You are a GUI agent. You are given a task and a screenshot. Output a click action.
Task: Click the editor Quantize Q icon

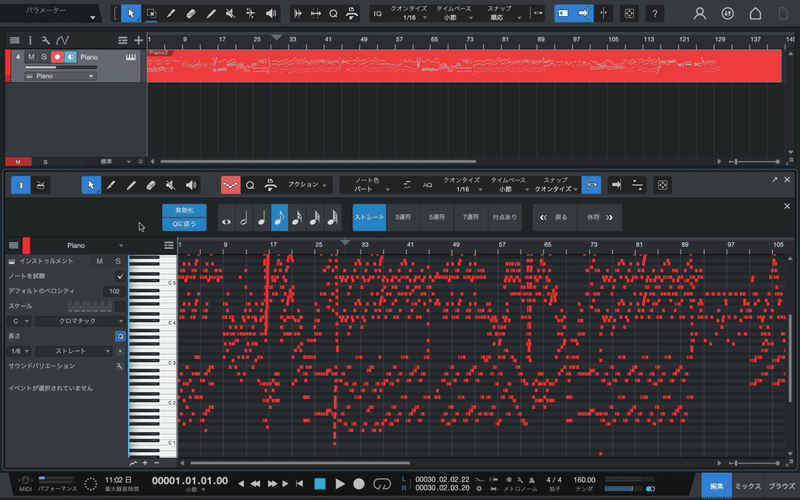[250, 185]
